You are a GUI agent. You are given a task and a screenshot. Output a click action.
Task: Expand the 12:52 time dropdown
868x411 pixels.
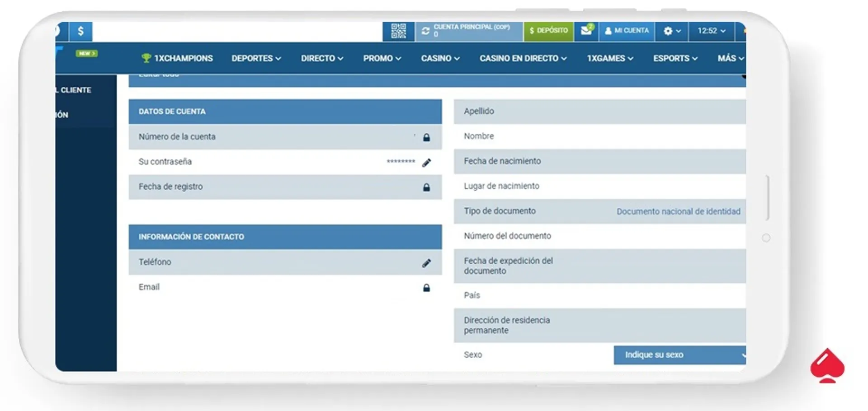point(712,31)
